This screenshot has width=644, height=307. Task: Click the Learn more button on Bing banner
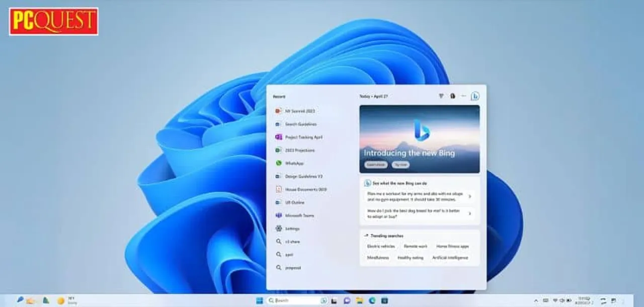(375, 165)
